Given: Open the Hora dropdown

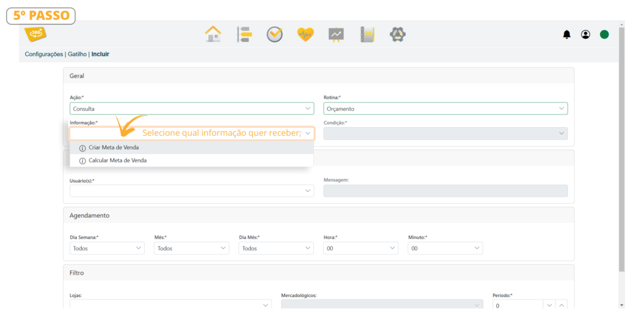Looking at the screenshot, I should click(x=360, y=248).
